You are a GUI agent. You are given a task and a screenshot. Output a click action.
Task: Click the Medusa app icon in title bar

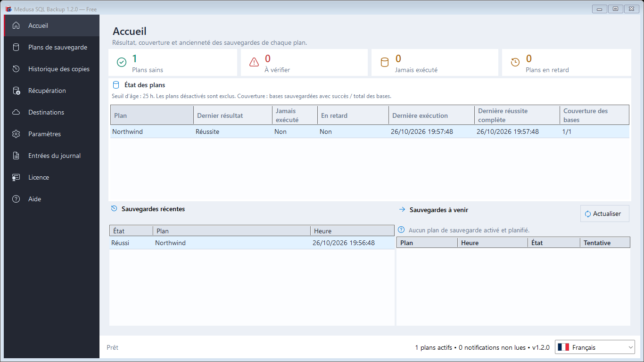(x=8, y=9)
